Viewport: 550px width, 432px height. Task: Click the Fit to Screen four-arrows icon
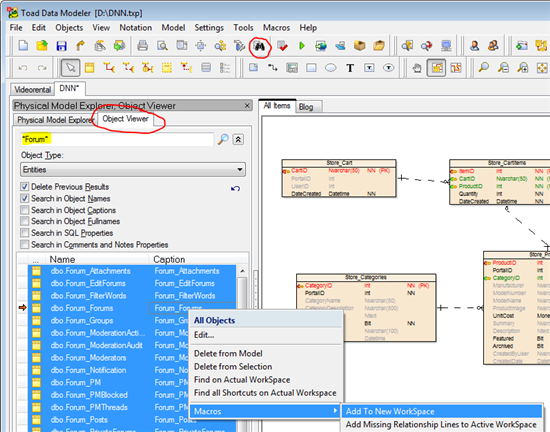pyautogui.click(x=542, y=68)
